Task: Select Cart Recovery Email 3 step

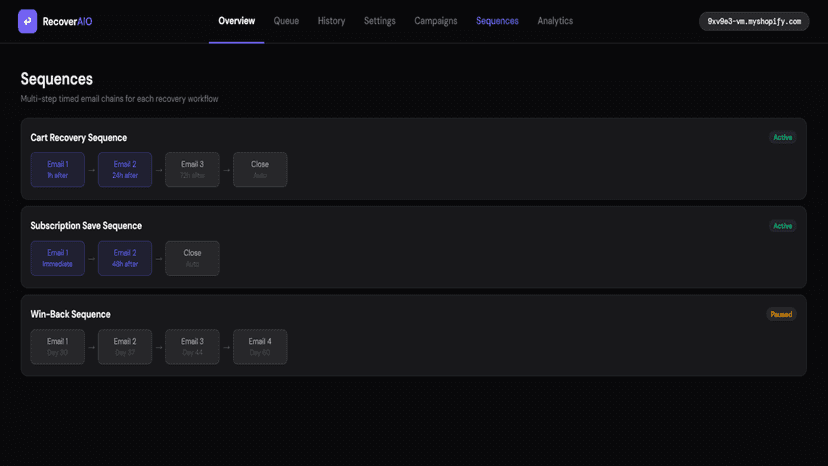Action: tap(192, 170)
